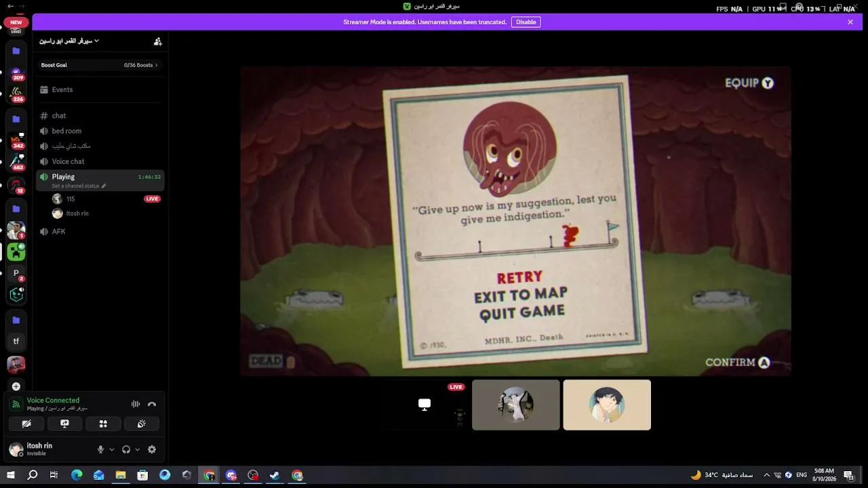The width and height of the screenshot is (868, 488).
Task: Open Microsoft Edge from the taskbar
Action: [x=77, y=475]
